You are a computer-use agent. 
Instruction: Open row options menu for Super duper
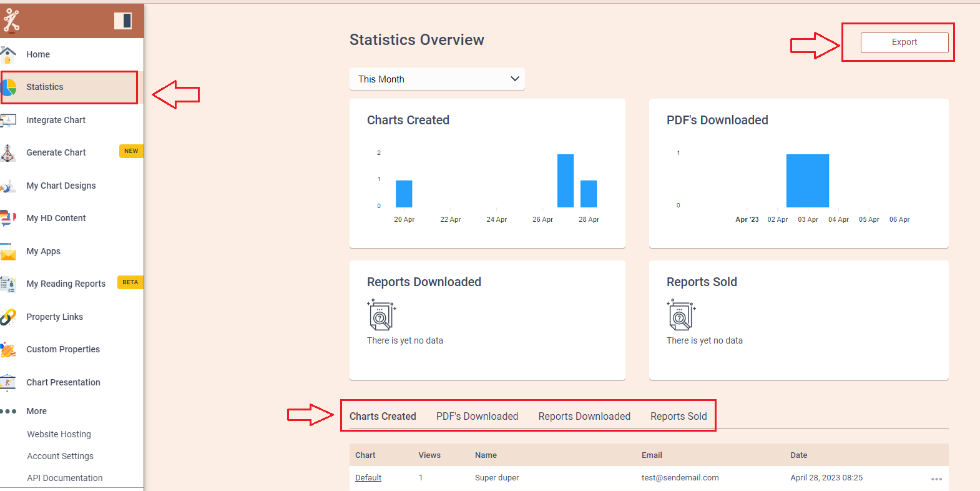(936, 479)
